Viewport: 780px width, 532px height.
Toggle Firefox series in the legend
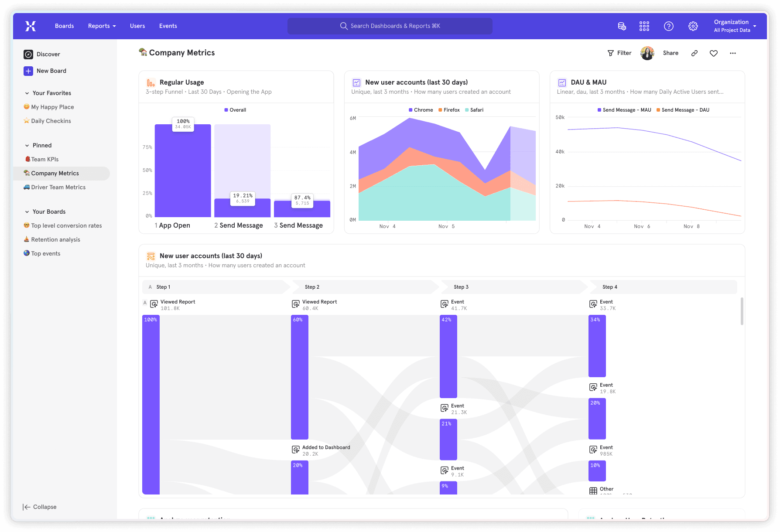point(449,110)
